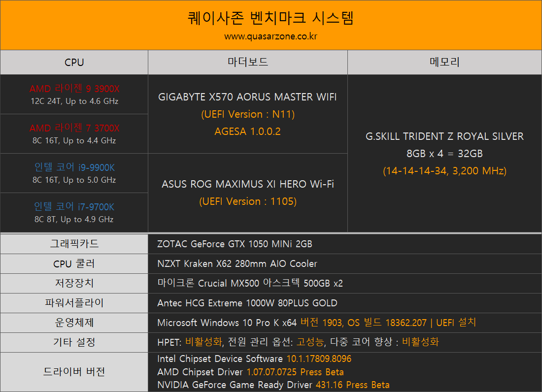Click the UEFI 설치 text
This screenshot has height=392, width=542.
pyautogui.click(x=456, y=323)
